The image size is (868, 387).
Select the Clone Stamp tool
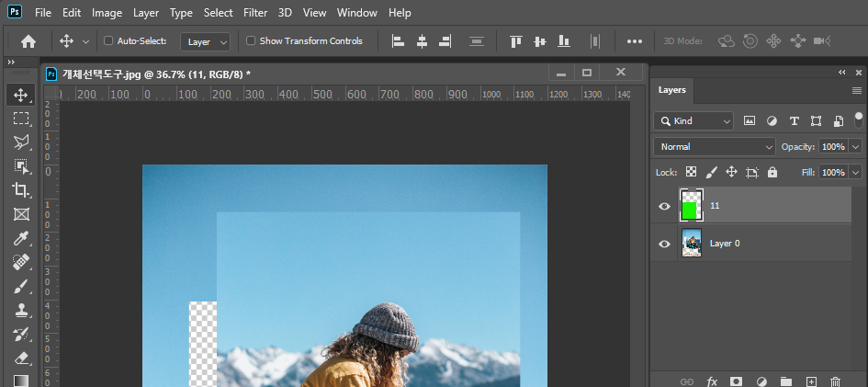tap(21, 310)
